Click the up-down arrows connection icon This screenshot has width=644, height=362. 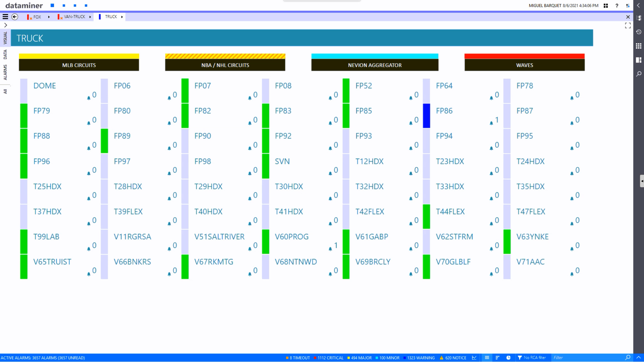pos(628,6)
